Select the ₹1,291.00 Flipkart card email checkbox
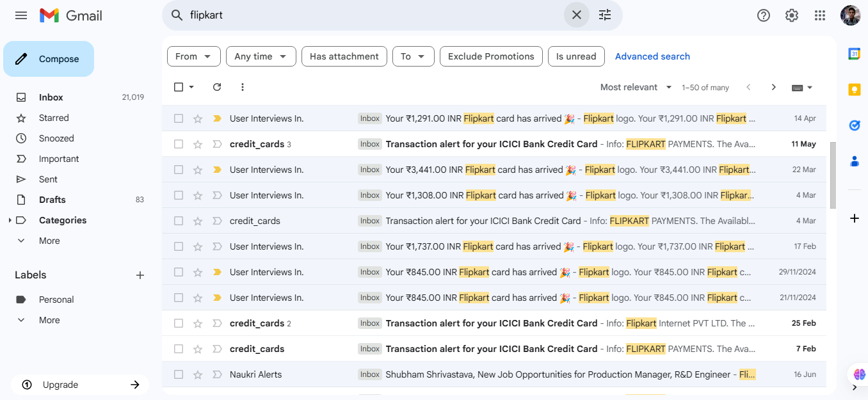 click(x=179, y=118)
